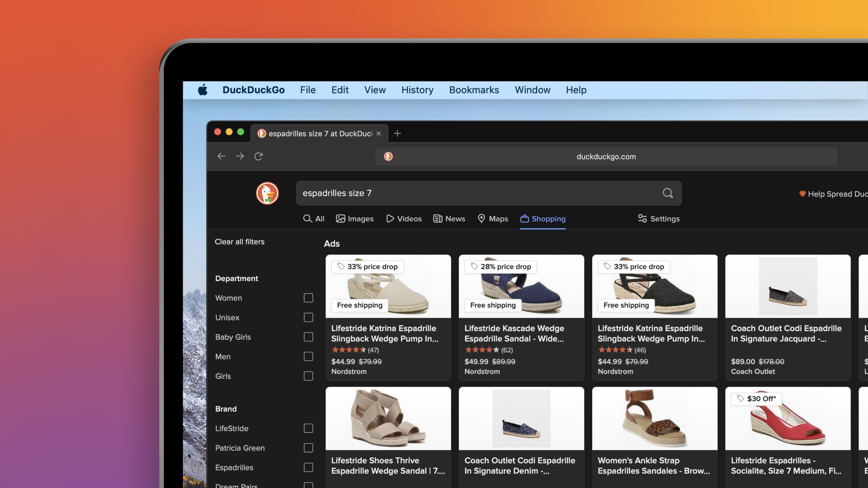868x488 pixels.
Task: Click the heart icon next to Help Spread
Action: (x=802, y=194)
